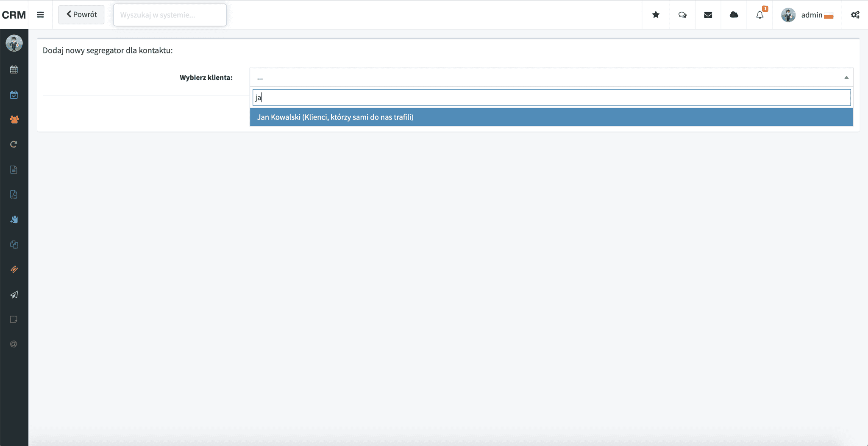Open the text document icon in sidebar

14,169
